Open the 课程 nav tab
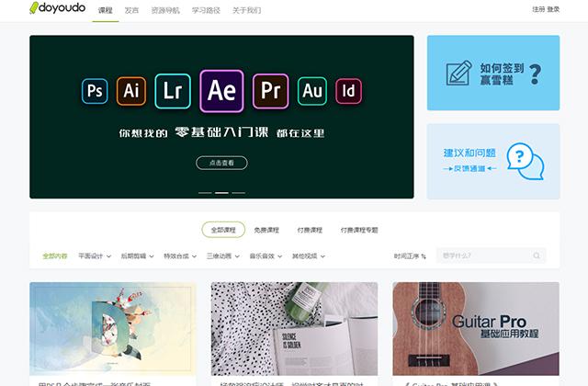 106,10
